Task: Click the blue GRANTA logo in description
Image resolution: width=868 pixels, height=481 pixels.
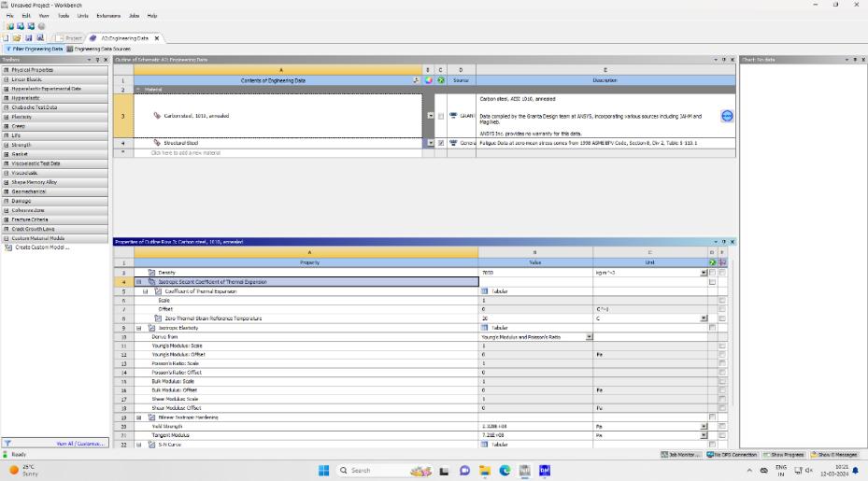Action: [x=727, y=116]
